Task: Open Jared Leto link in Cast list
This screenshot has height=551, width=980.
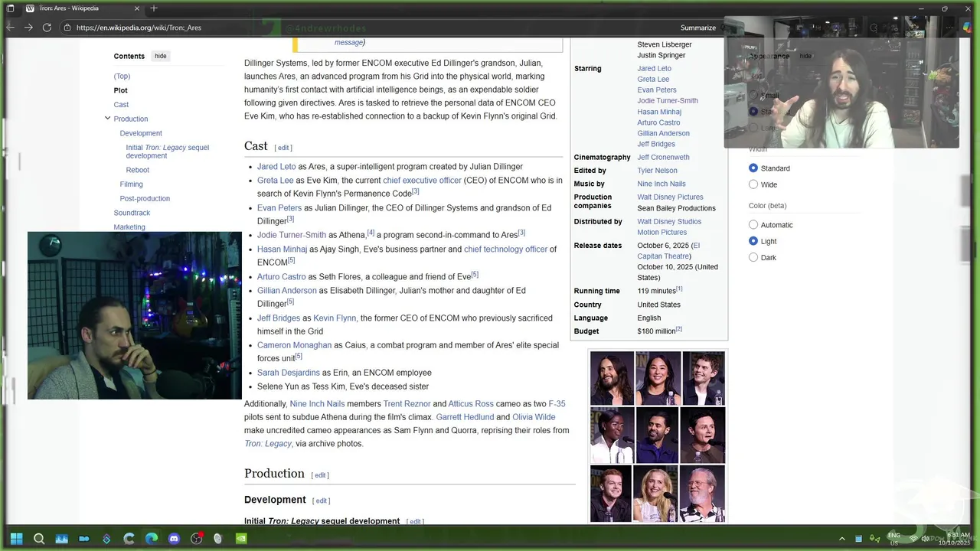Action: (x=276, y=167)
